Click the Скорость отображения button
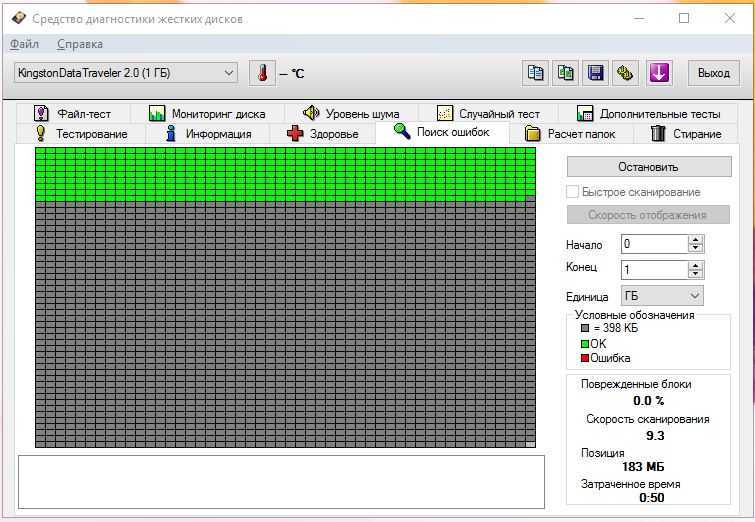This screenshot has height=522, width=755. (648, 215)
